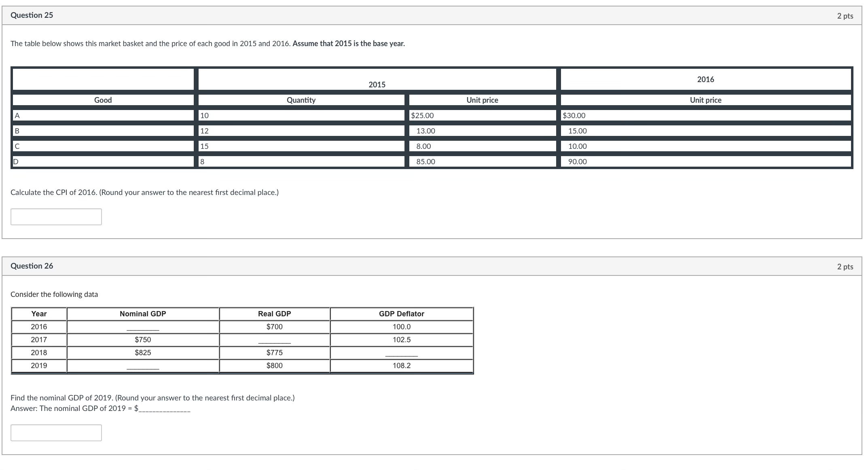Click the 108.2 deflator value

pos(401,366)
